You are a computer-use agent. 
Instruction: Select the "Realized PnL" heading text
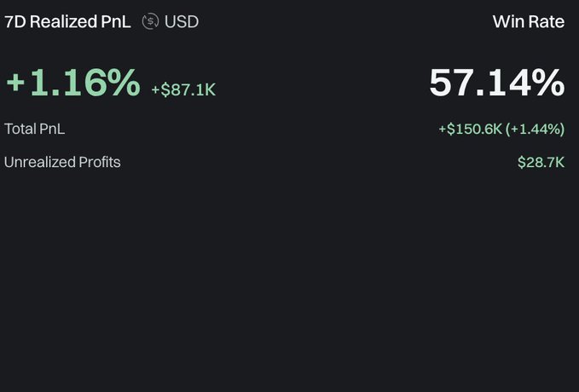click(79, 21)
